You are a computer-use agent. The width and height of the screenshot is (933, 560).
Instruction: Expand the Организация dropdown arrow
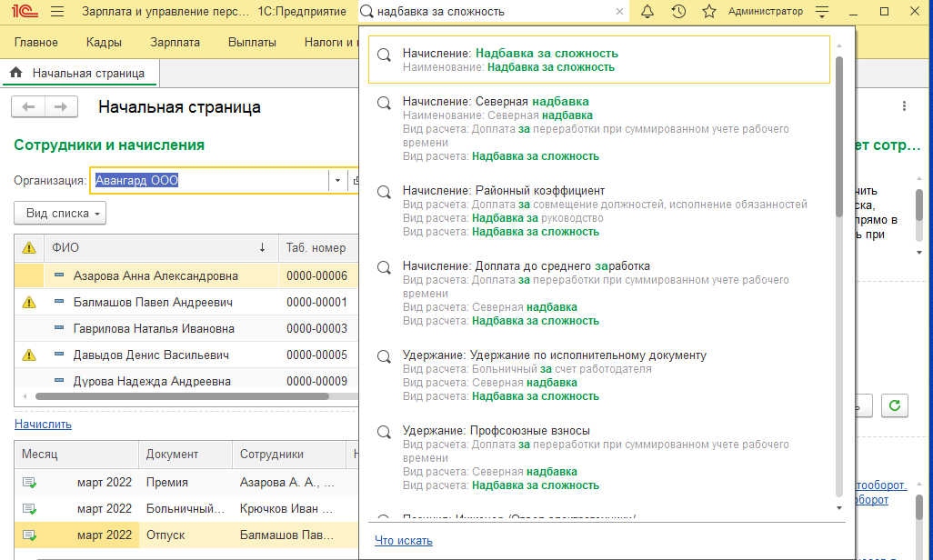coord(337,180)
